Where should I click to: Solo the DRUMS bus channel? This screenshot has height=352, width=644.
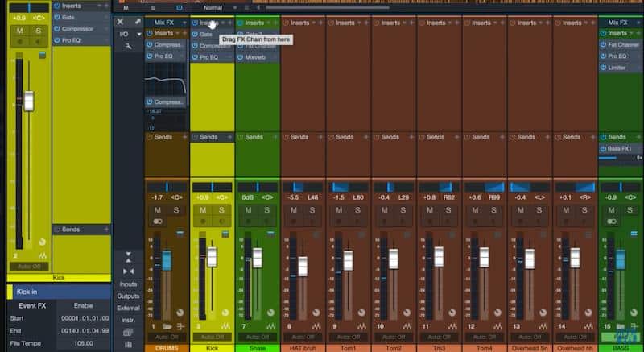(175, 210)
